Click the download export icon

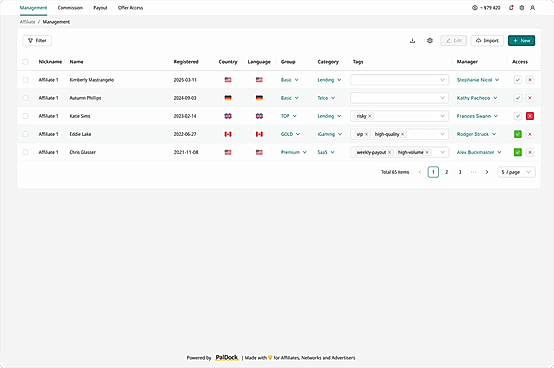(412, 41)
